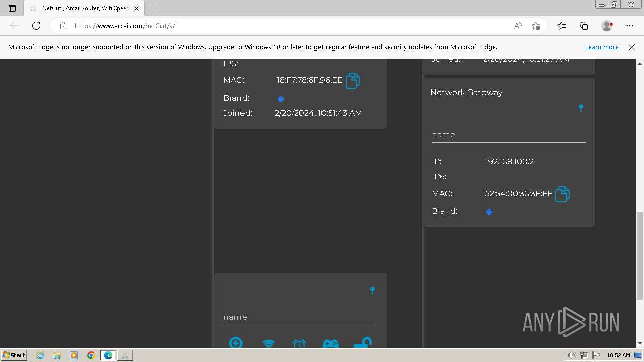Click the page vertical scrollbar thumb

coord(640,255)
